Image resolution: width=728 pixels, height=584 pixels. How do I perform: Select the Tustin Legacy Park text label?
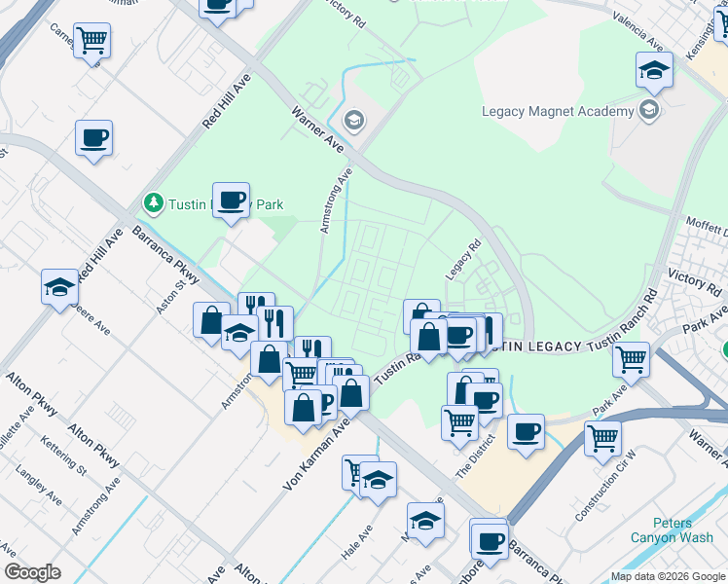click(x=226, y=204)
